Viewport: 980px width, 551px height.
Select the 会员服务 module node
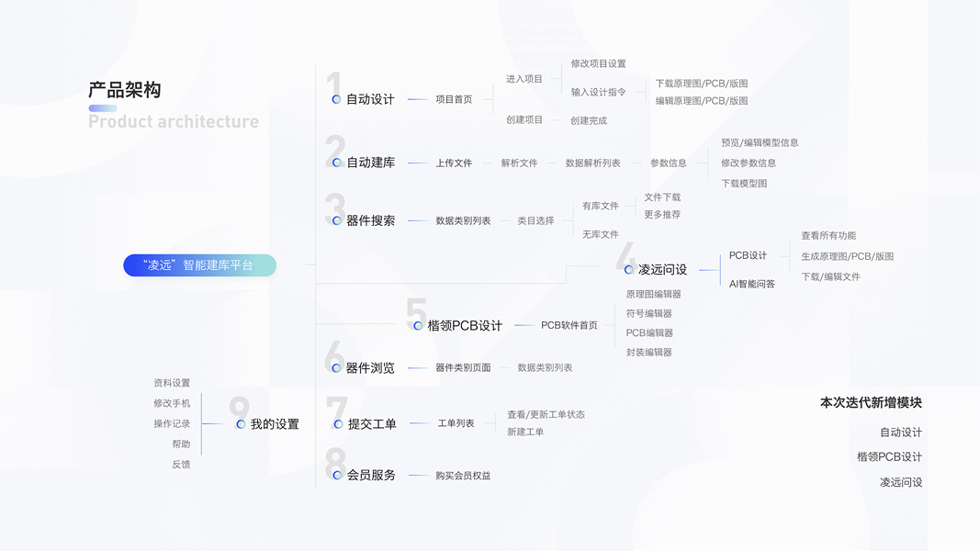[371, 476]
